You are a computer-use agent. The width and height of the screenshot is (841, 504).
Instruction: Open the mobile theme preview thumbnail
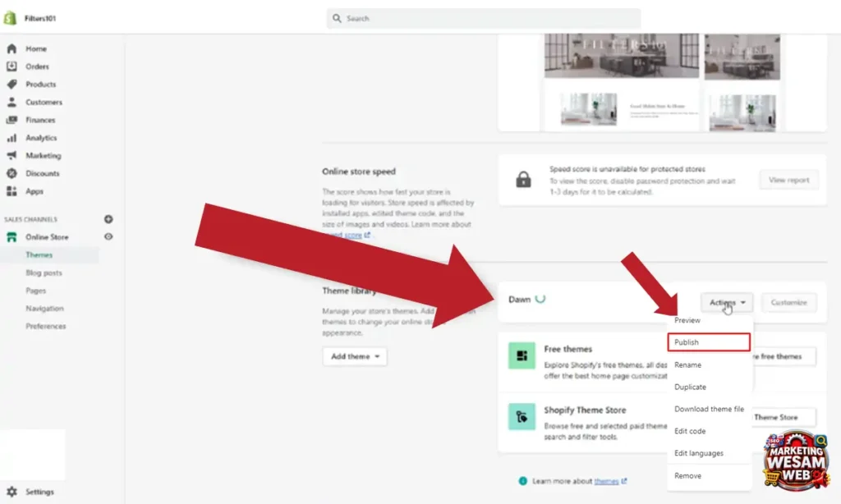pos(742,83)
